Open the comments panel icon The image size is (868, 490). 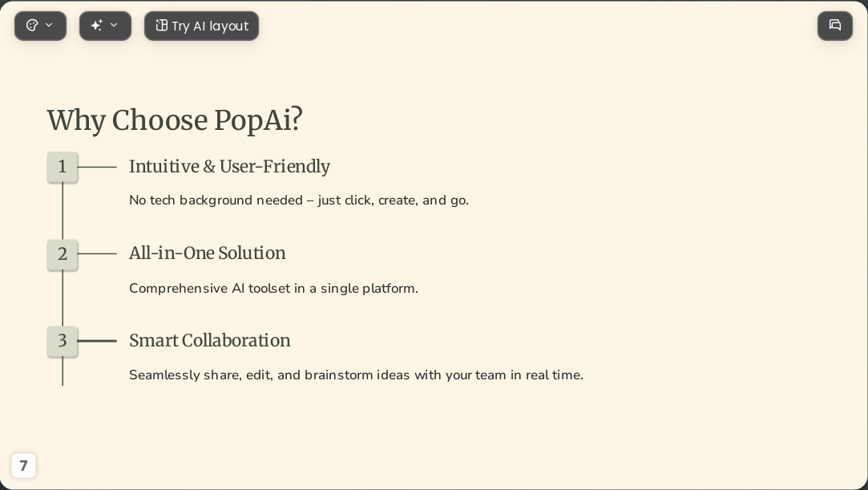click(835, 26)
